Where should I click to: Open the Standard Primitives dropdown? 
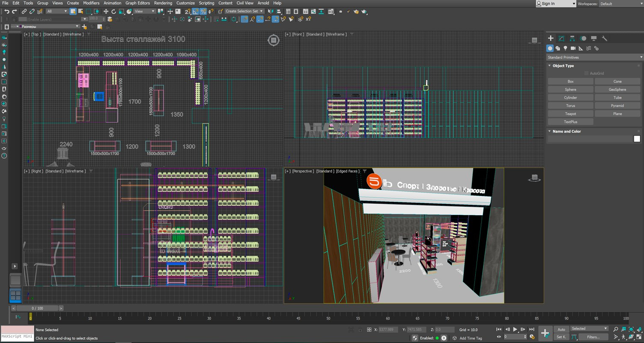(594, 57)
